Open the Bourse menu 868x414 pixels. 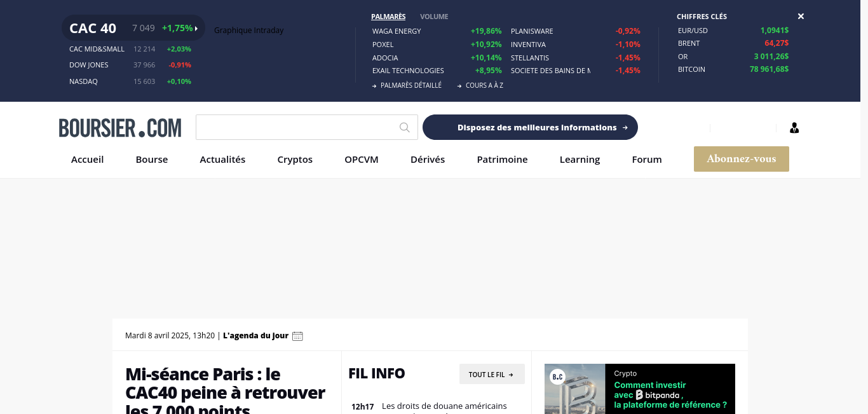[152, 160]
